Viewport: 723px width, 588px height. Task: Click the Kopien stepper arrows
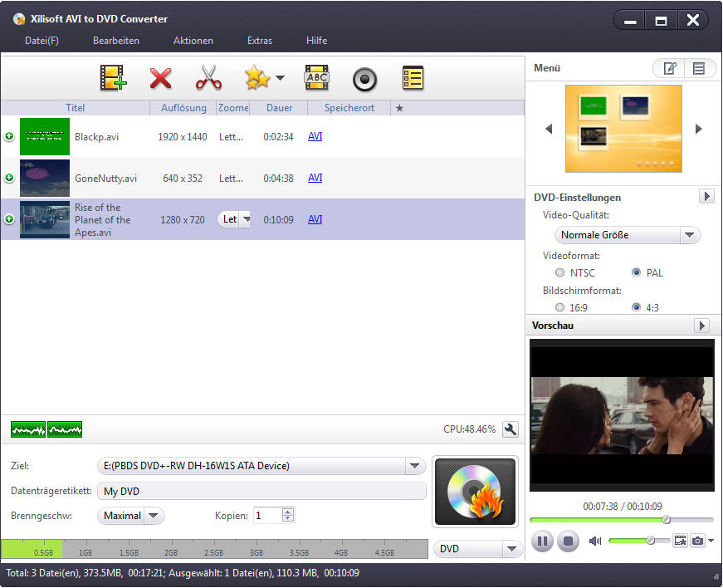288,515
